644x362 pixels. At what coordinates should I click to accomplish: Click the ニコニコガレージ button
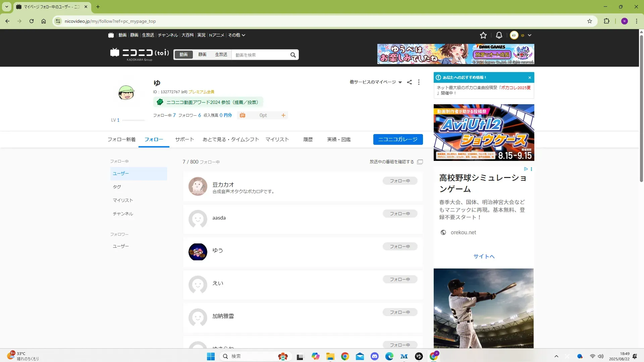(x=398, y=139)
